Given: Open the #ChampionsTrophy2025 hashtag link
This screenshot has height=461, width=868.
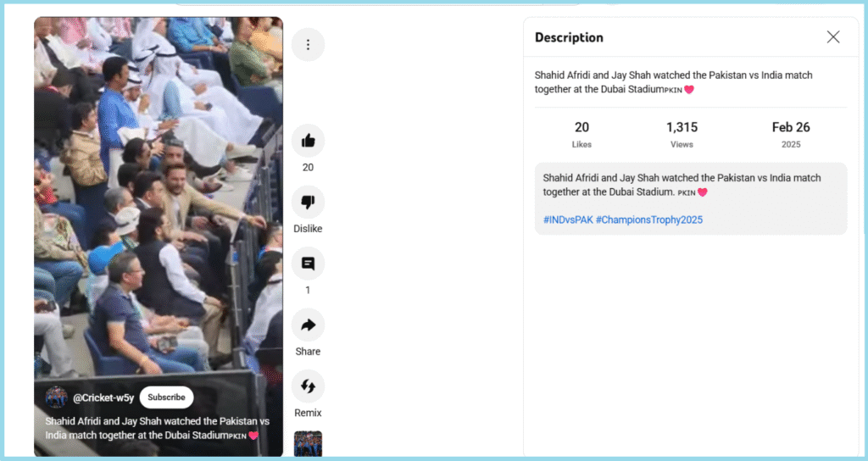Looking at the screenshot, I should [x=649, y=219].
